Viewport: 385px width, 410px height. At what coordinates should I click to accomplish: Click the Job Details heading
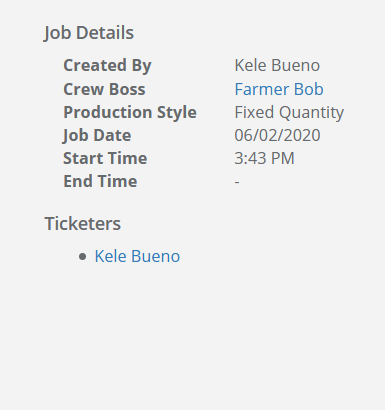89,33
